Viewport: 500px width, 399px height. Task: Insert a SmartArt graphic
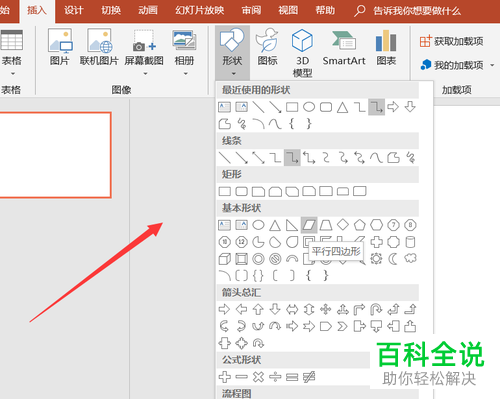tap(344, 47)
